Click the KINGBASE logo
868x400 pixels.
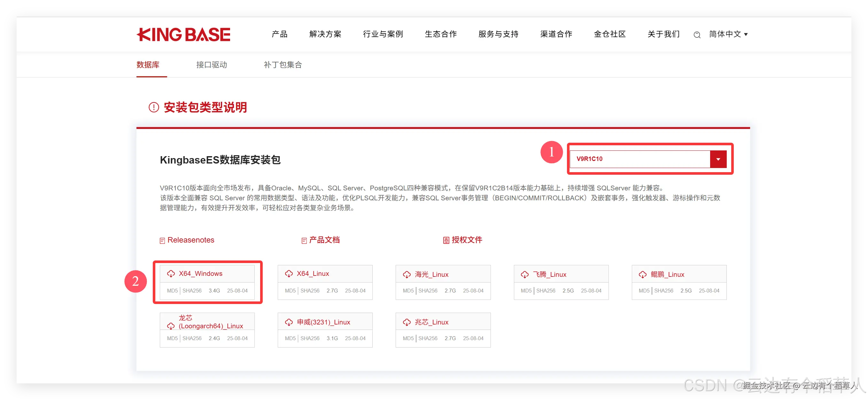point(183,35)
